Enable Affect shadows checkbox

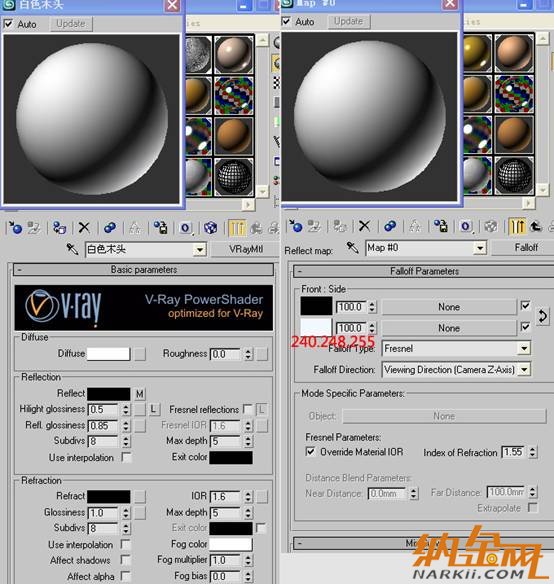pos(126,560)
